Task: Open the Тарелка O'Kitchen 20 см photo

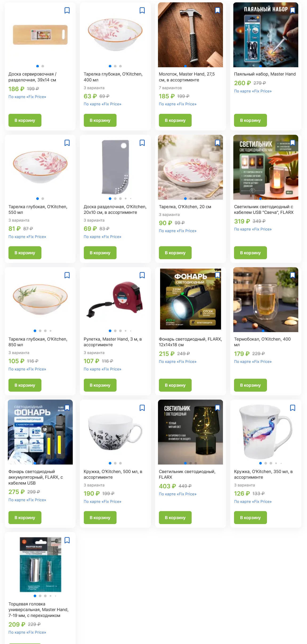Action: pyautogui.click(x=190, y=167)
